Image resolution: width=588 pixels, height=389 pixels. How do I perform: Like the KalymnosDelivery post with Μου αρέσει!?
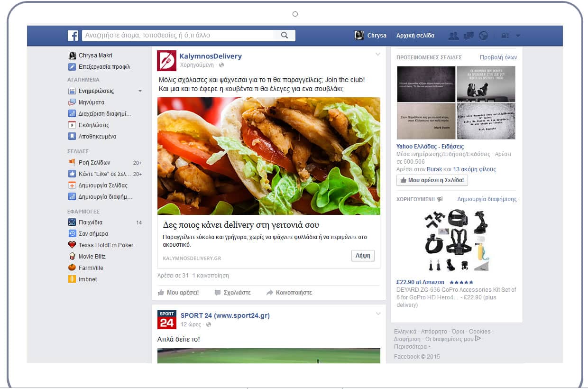point(178,293)
